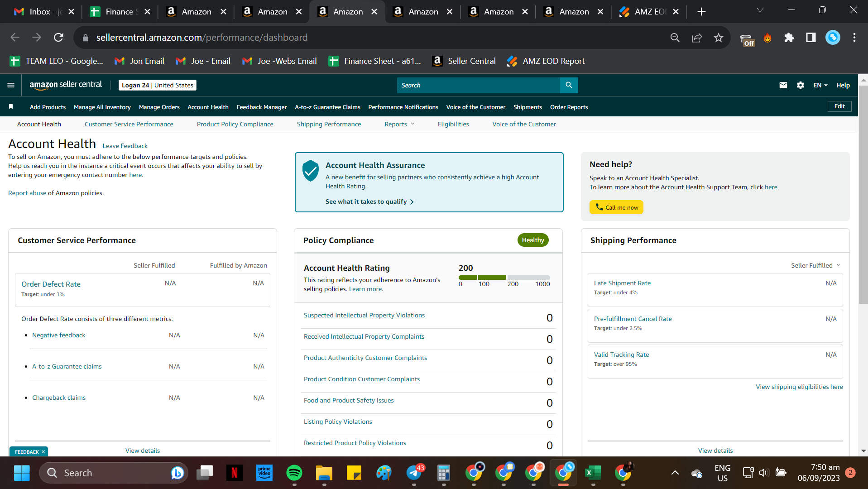Open the browser tab search chevron
This screenshot has width=868, height=489.
760,10
